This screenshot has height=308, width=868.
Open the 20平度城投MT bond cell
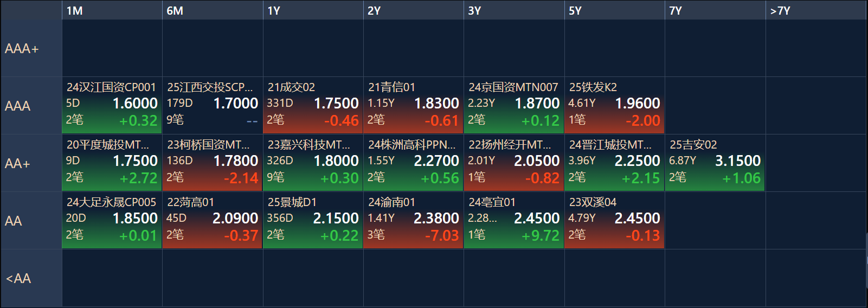(112, 163)
